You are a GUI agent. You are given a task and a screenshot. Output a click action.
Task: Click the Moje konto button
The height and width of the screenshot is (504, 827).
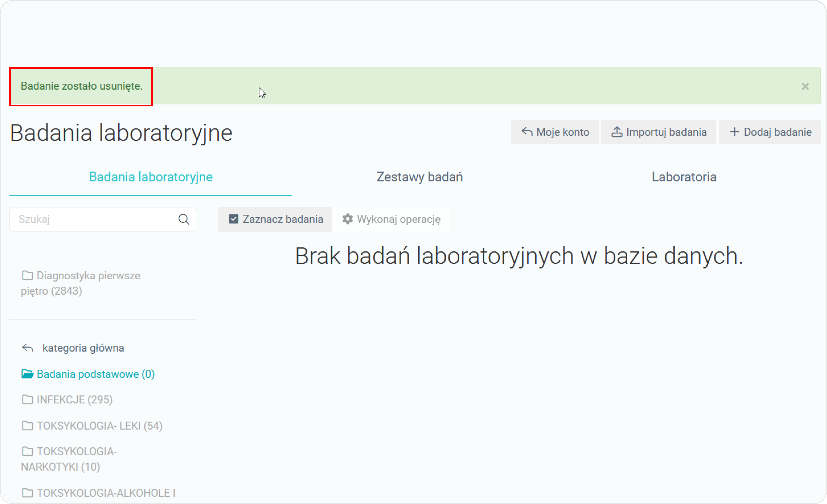pyautogui.click(x=555, y=132)
